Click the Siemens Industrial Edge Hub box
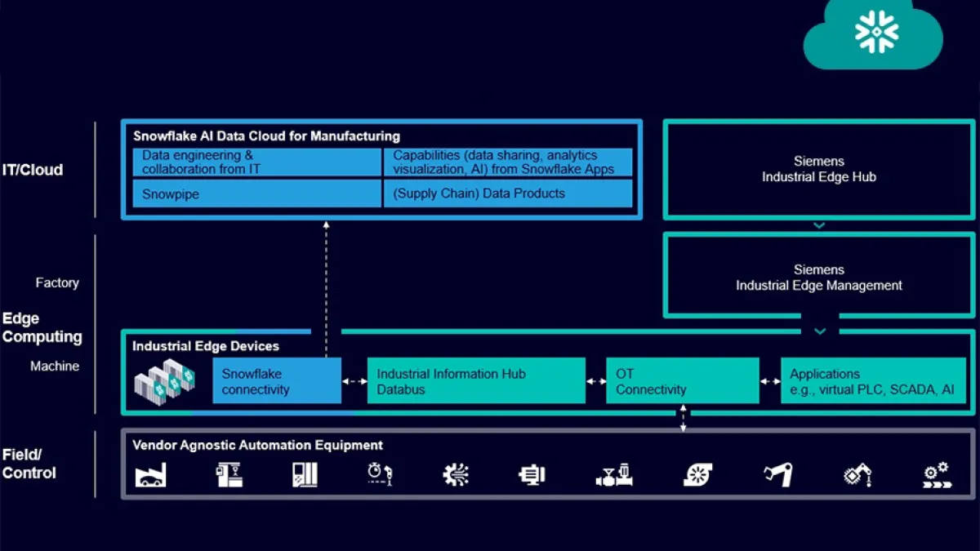980x551 pixels. 819,170
